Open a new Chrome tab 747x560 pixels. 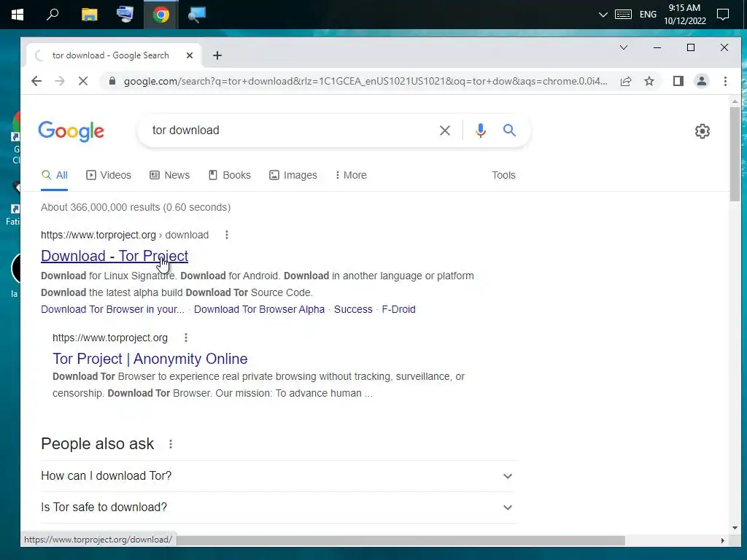217,55
